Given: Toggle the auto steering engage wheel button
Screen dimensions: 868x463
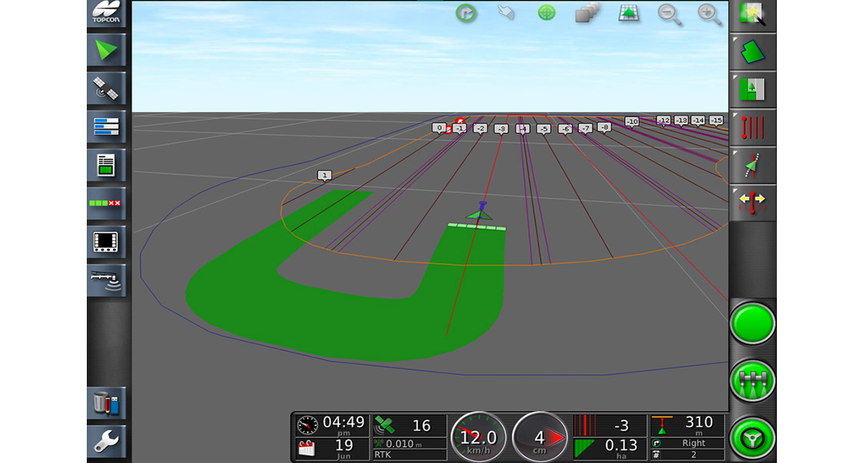Looking at the screenshot, I should (x=752, y=438).
